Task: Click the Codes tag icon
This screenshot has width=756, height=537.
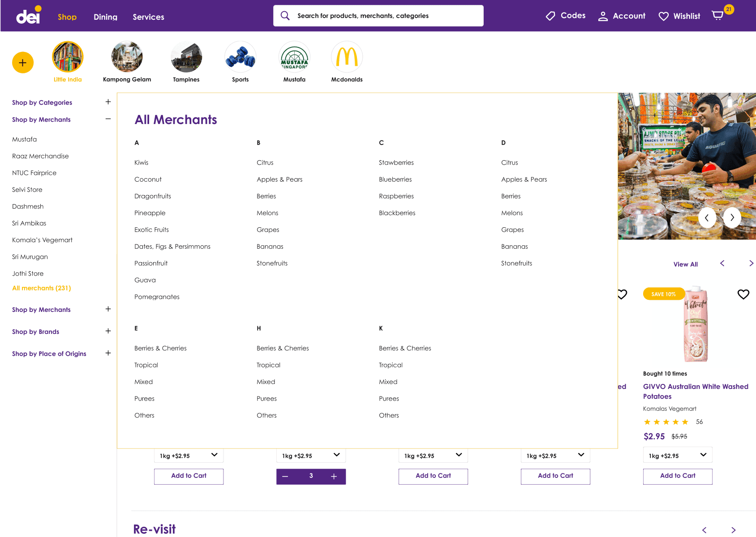Action: [x=550, y=16]
